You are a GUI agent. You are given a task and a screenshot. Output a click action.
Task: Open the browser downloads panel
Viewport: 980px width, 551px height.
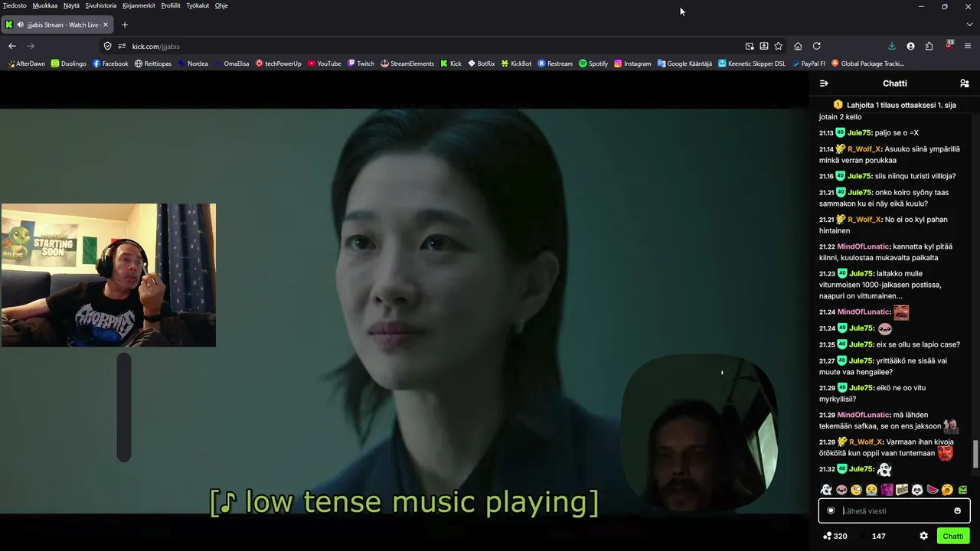[892, 46]
